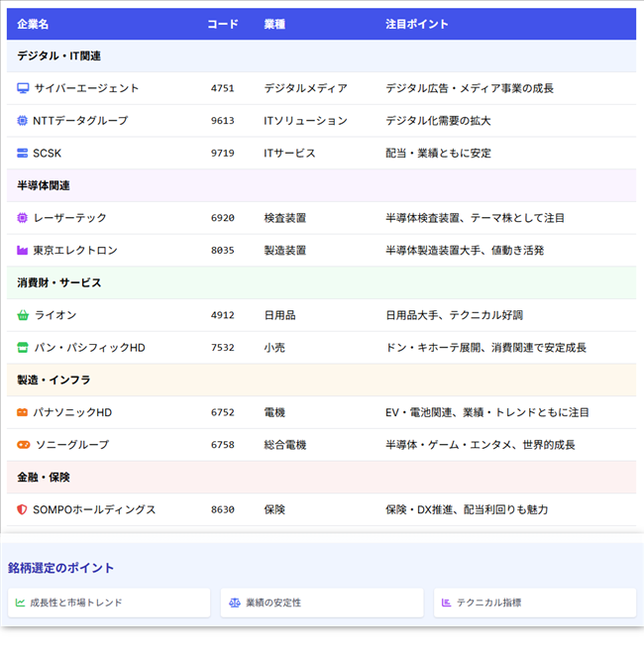Click the monitor icon beside サイバーエージェント
The height and width of the screenshot is (661, 644).
coord(23,88)
